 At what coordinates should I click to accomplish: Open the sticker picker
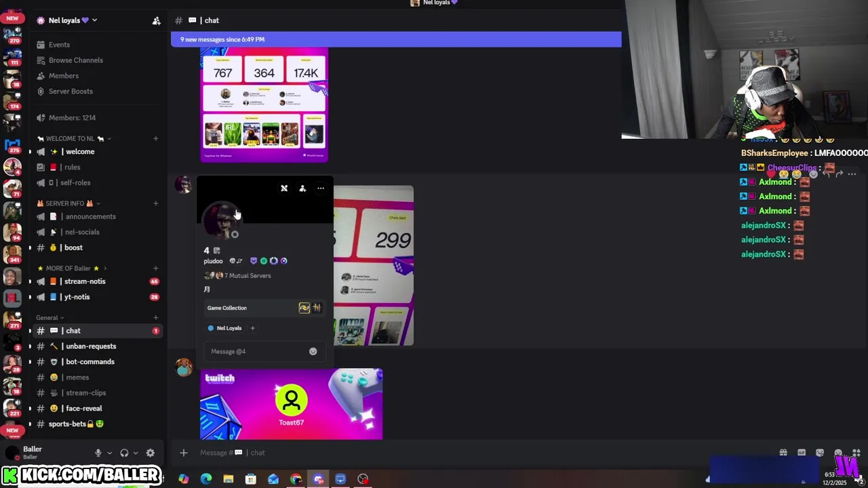click(x=820, y=453)
